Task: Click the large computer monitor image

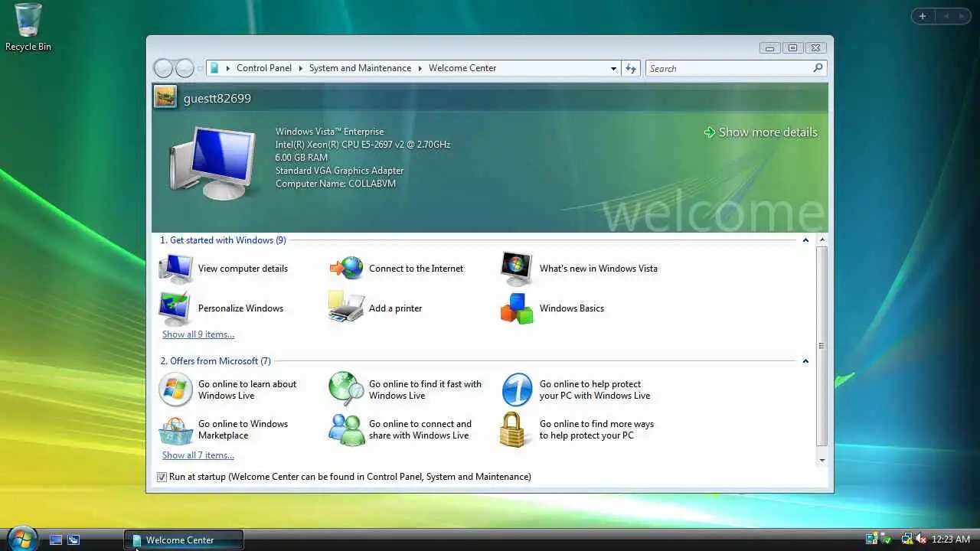Action: [213, 163]
